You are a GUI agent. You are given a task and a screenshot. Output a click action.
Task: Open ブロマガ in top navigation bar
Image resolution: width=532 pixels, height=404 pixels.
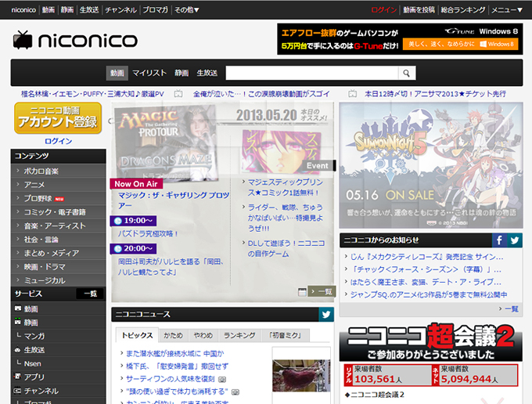155,10
